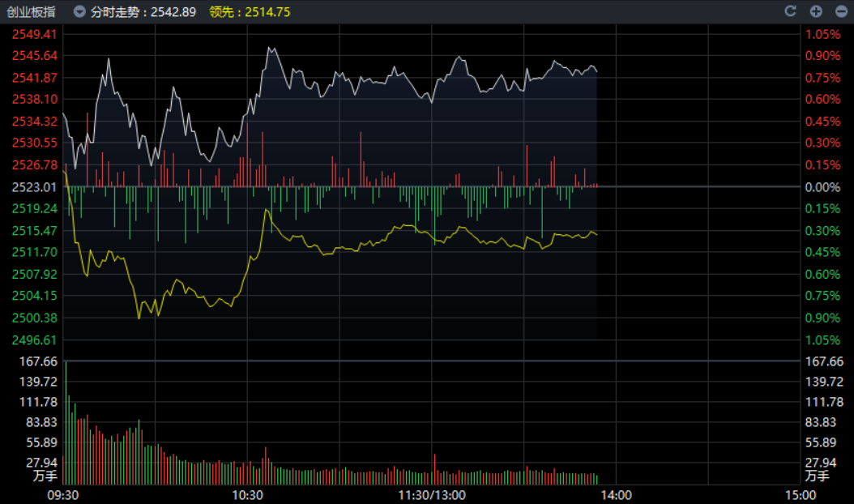Click the red 1.05% percentage axis label
Image resolution: width=854 pixels, height=504 pixels.
(x=822, y=34)
